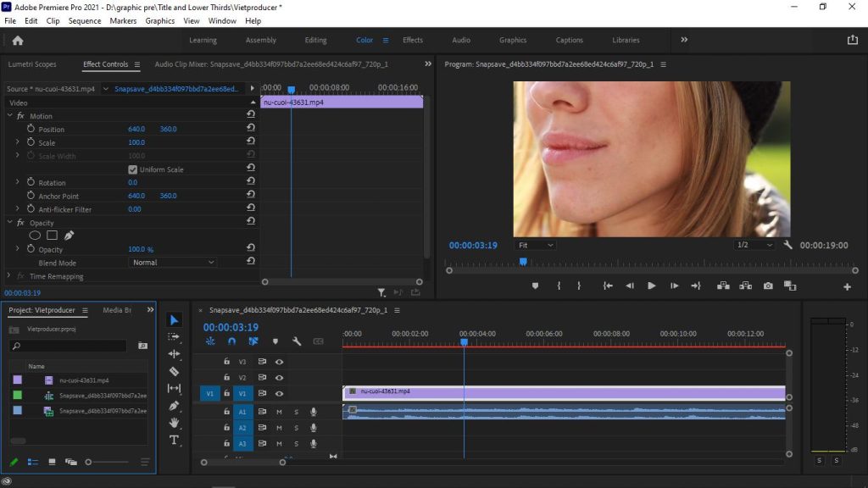
Task: Open timeline display settings wrench icon
Action: (297, 341)
